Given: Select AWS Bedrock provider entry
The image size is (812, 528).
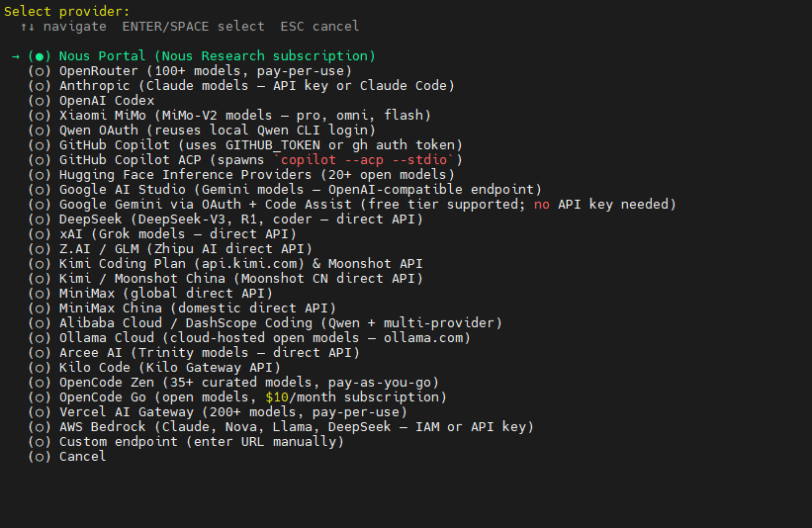Looking at the screenshot, I should 281,427.
